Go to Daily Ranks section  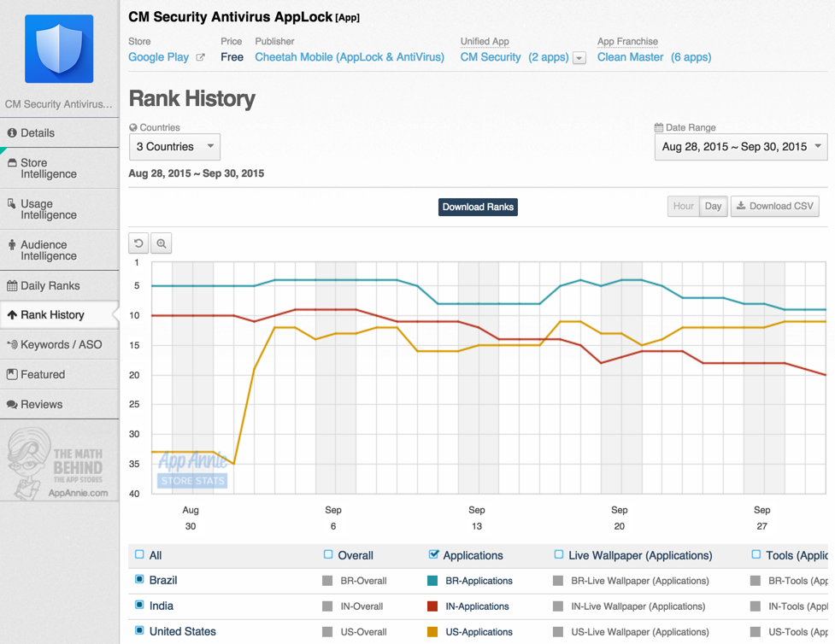point(60,286)
